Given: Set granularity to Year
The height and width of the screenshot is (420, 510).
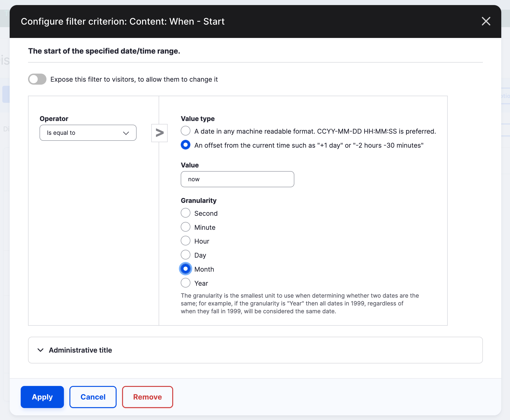Looking at the screenshot, I should (x=185, y=283).
